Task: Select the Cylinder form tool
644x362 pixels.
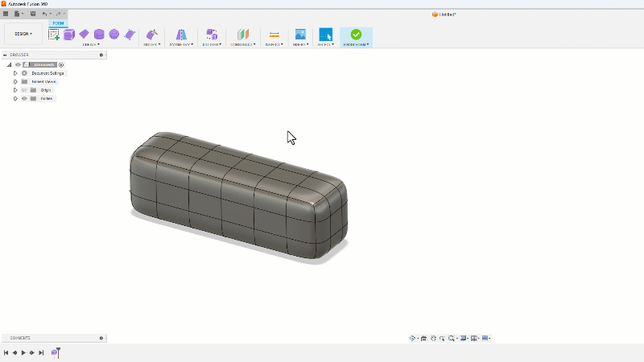Action: [99, 35]
